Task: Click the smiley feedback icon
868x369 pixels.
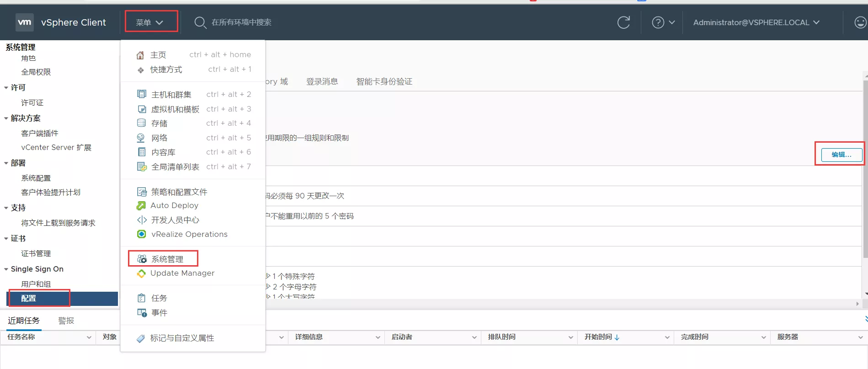Action: [860, 22]
